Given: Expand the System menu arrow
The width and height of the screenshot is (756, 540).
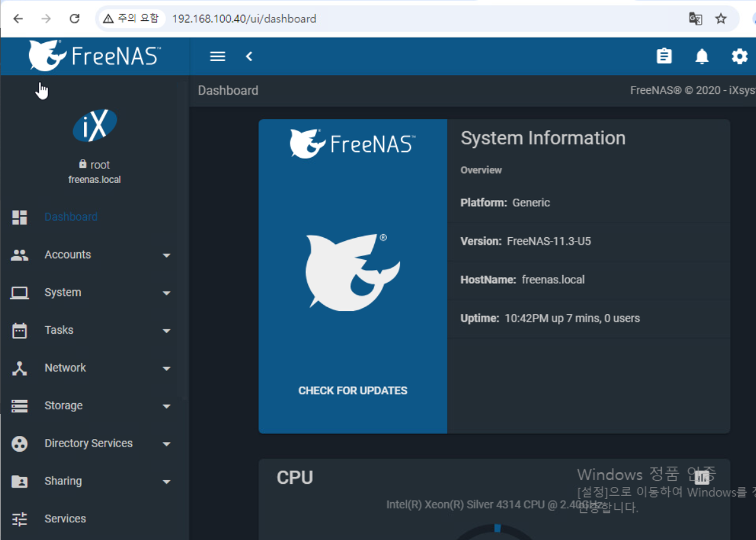Looking at the screenshot, I should click(x=167, y=293).
